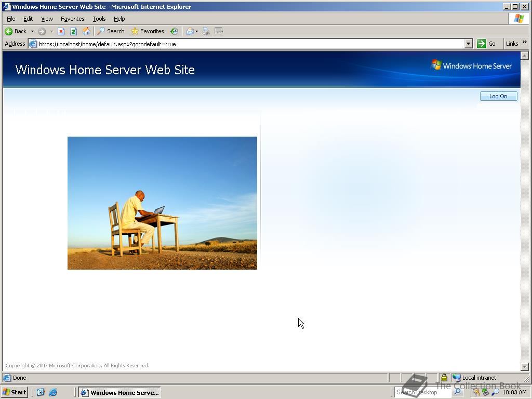The width and height of the screenshot is (532, 399).
Task: Click the Print icon in the toolbar
Action: pyautogui.click(x=206, y=31)
